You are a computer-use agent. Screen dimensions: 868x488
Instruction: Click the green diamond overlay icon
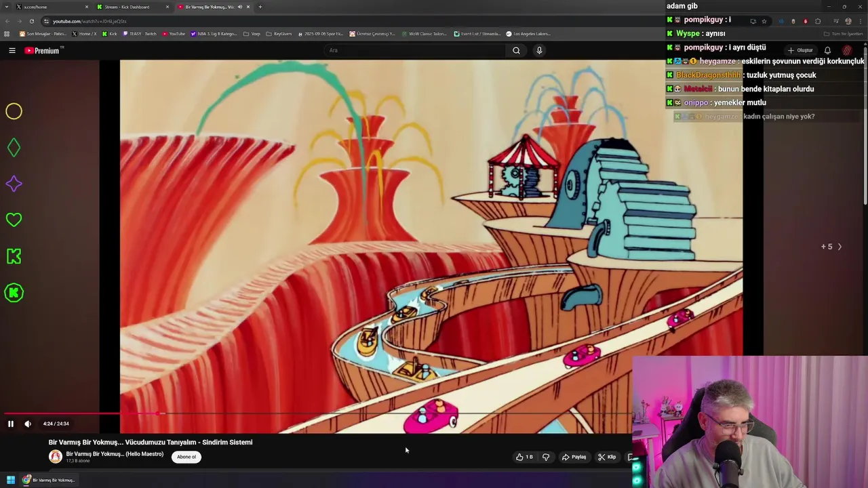tap(14, 148)
